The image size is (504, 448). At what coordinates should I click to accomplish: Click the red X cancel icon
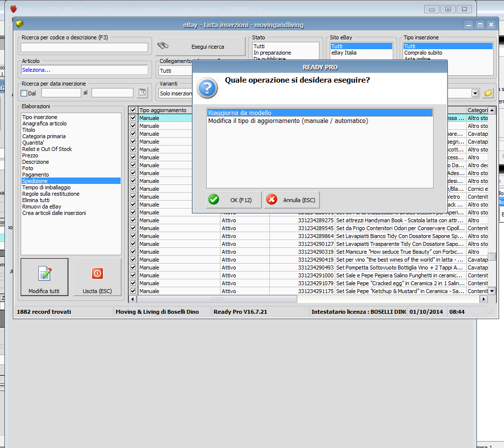[x=272, y=200]
